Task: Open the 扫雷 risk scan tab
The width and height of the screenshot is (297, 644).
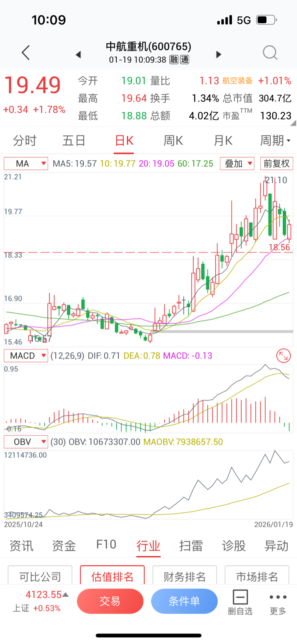Action: [x=191, y=546]
